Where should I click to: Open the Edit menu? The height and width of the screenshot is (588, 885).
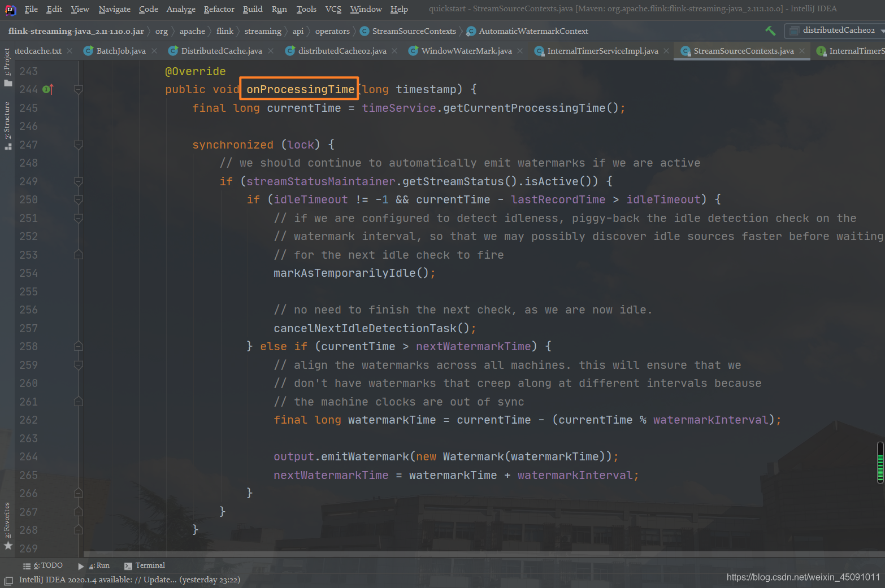point(54,9)
